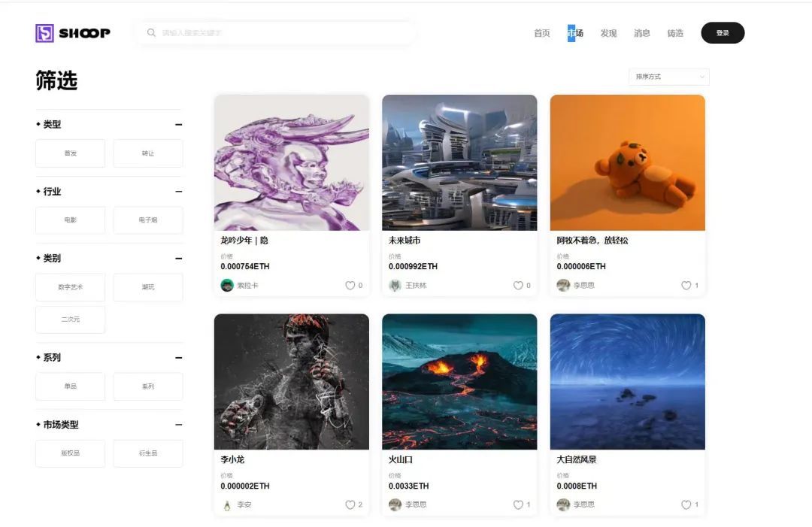Click the creator name 王扶林

point(416,285)
